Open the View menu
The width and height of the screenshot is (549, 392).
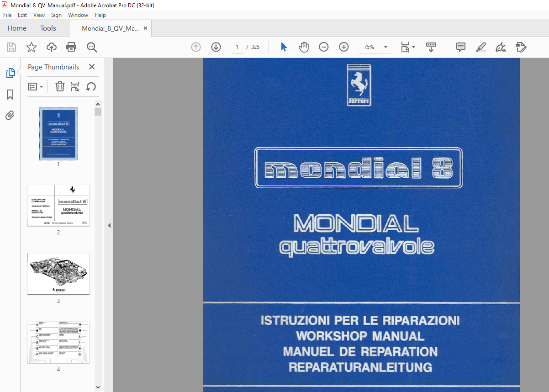click(x=39, y=15)
